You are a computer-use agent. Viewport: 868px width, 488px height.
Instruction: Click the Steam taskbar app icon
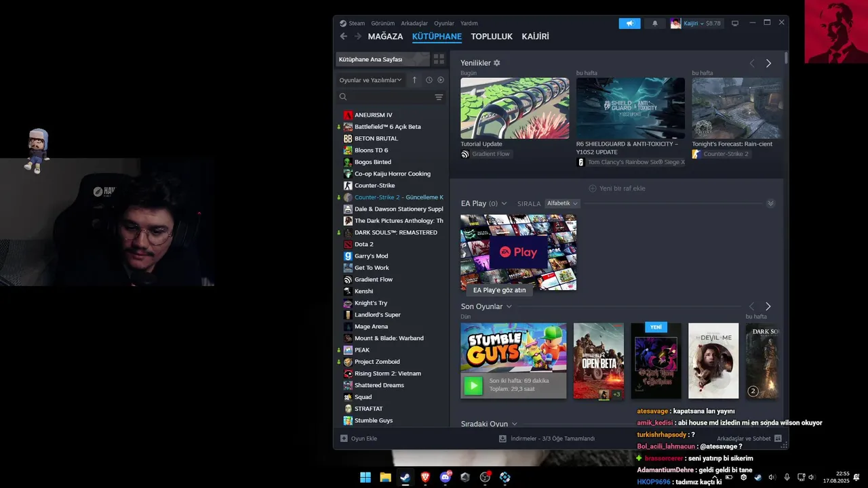(x=406, y=477)
